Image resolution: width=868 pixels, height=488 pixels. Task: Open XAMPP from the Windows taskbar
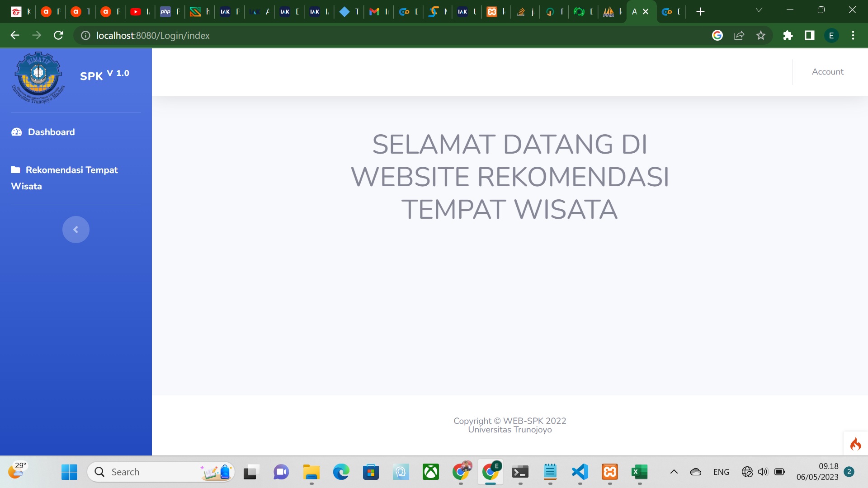point(610,472)
